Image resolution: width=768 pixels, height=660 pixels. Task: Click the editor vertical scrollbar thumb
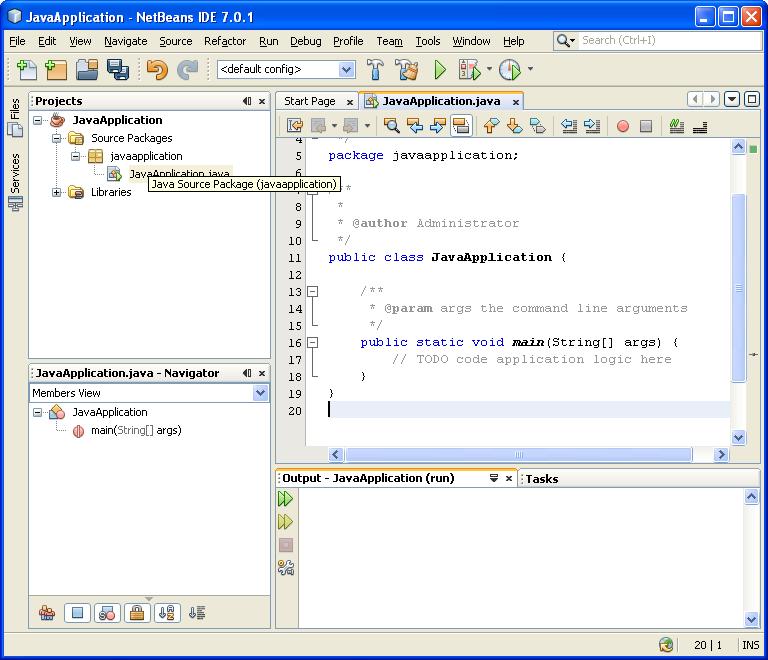pos(739,288)
